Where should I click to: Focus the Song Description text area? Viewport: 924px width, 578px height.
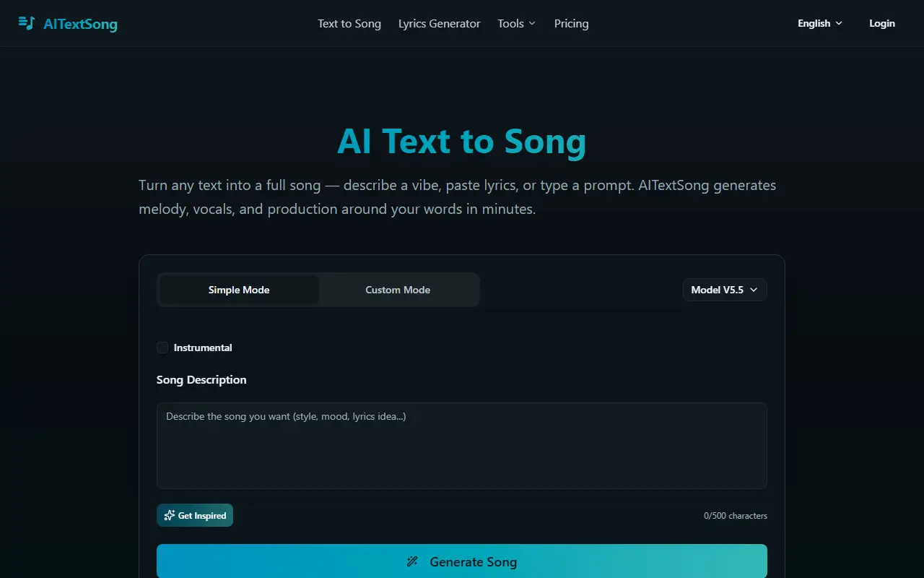pyautogui.click(x=462, y=446)
